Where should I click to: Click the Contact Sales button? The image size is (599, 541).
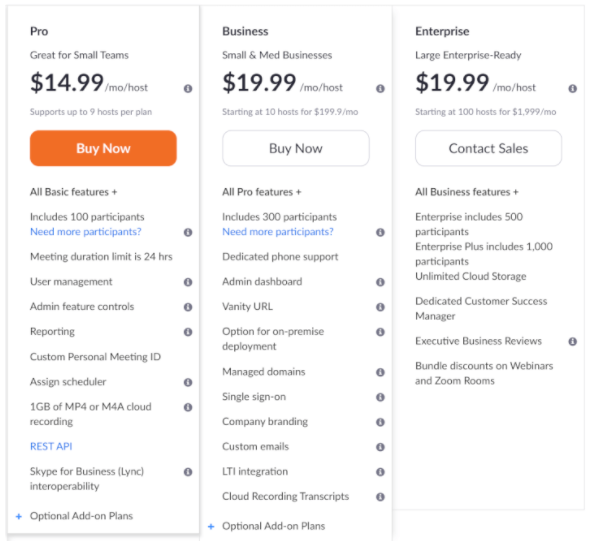point(488,148)
